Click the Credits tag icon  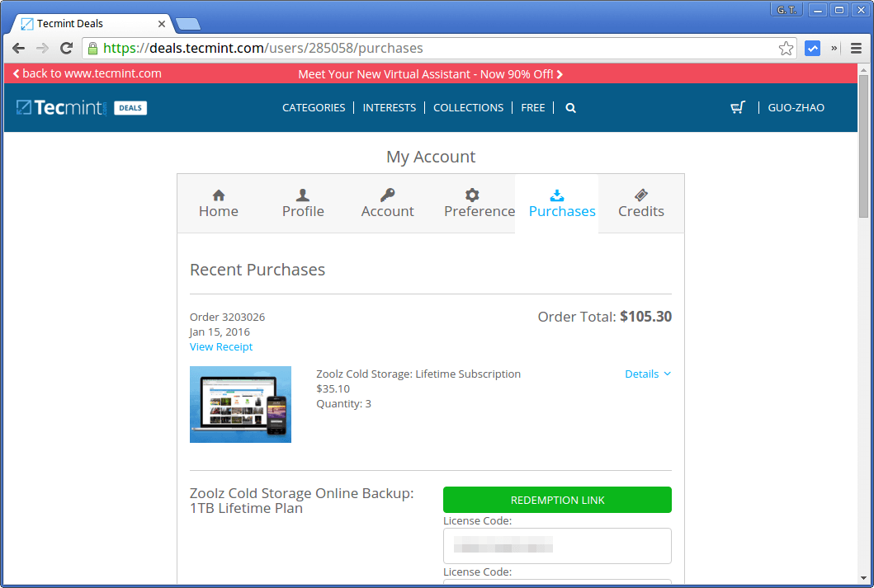(641, 195)
